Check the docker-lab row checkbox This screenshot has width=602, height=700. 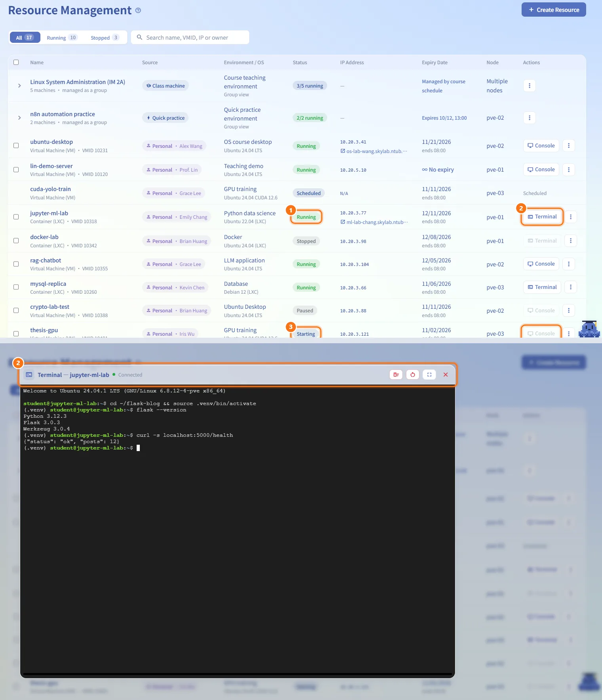pos(16,241)
